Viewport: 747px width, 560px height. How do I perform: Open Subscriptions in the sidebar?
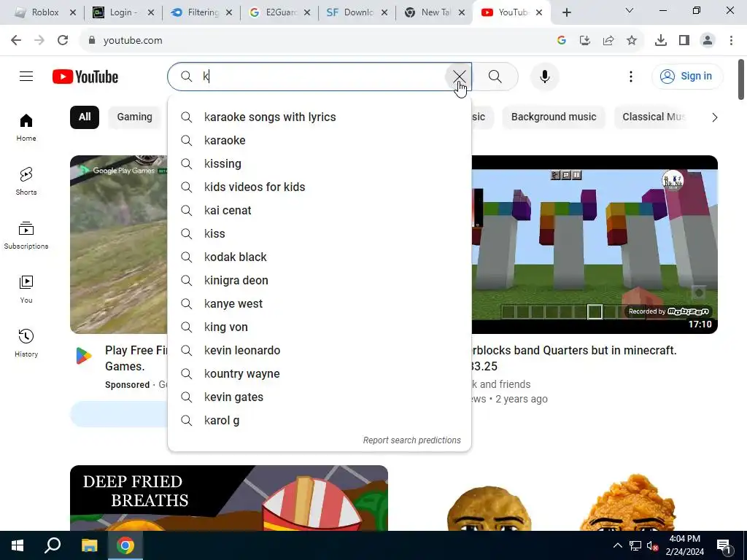coord(26,236)
